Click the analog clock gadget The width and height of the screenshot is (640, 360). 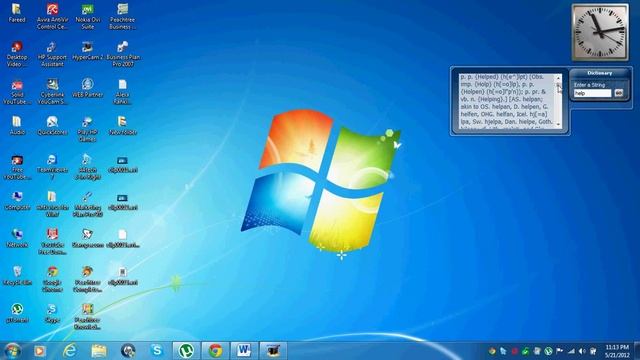click(x=600, y=32)
